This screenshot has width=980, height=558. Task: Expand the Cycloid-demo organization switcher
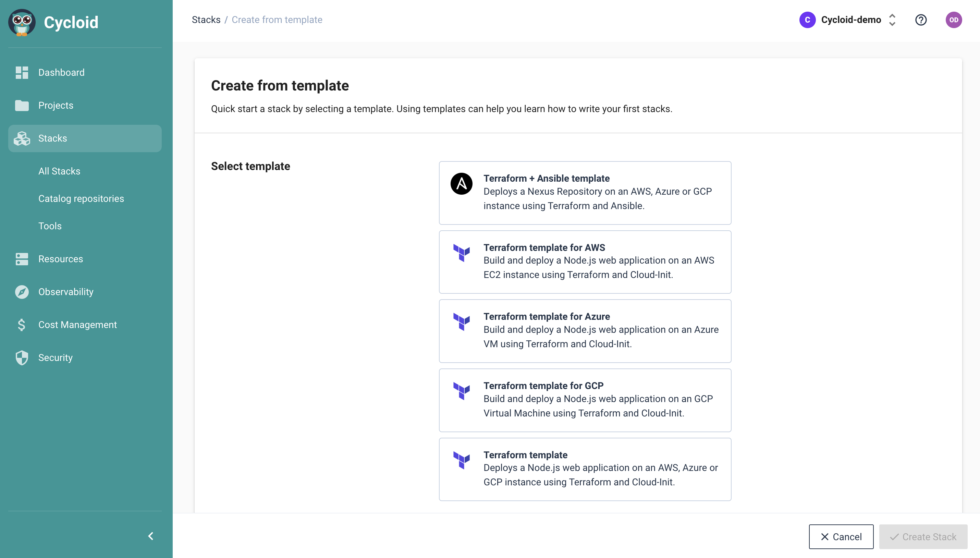coord(892,20)
